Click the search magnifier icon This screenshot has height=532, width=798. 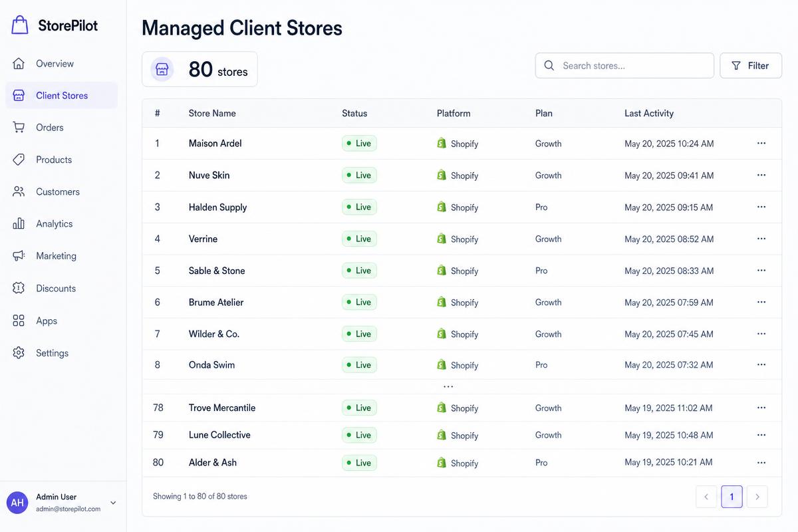549,66
